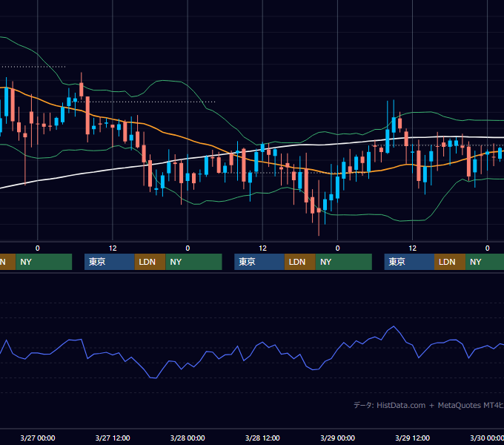
Task: Click the '3/30 00:00' date label
Action: (x=487, y=438)
